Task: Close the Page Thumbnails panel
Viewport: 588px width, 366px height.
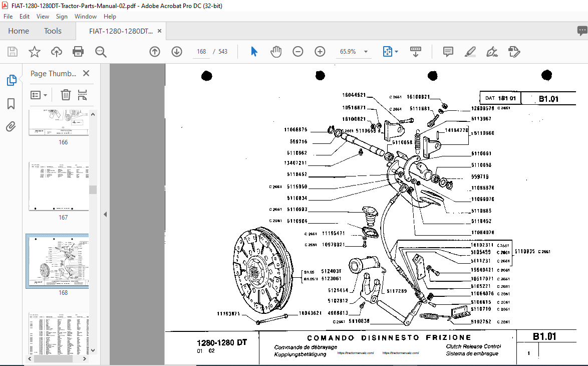Action: tap(86, 73)
